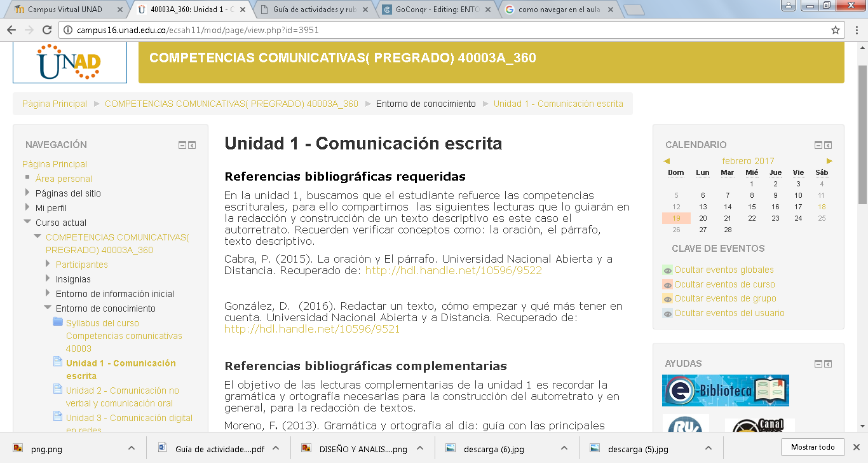
Task: Collapse the Calendario block with minus icon
Action: tap(818, 145)
